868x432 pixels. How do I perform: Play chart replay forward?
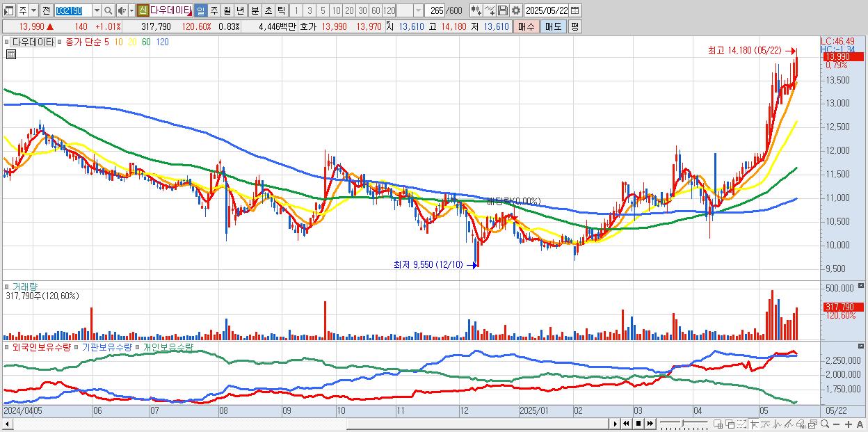[616, 424]
